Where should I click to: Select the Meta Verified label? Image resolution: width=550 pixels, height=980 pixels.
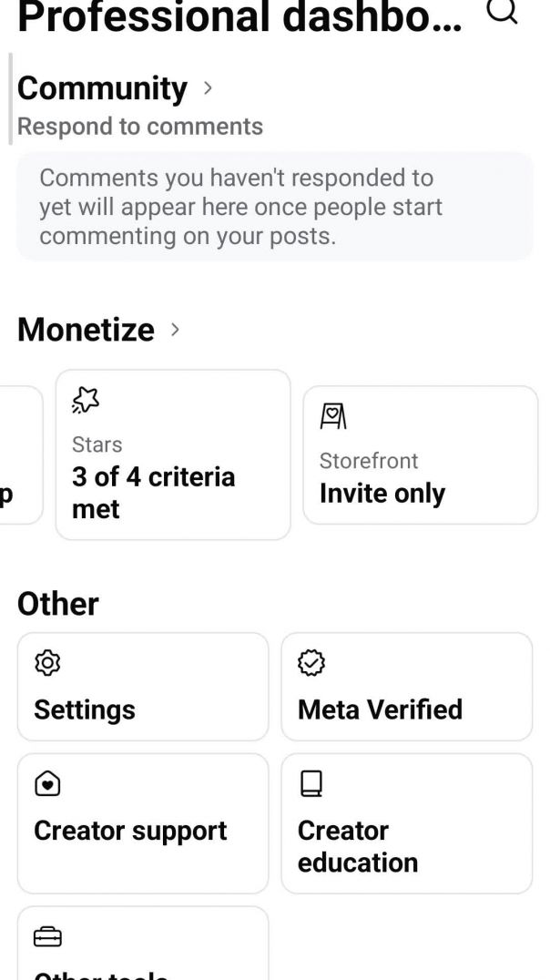380,709
